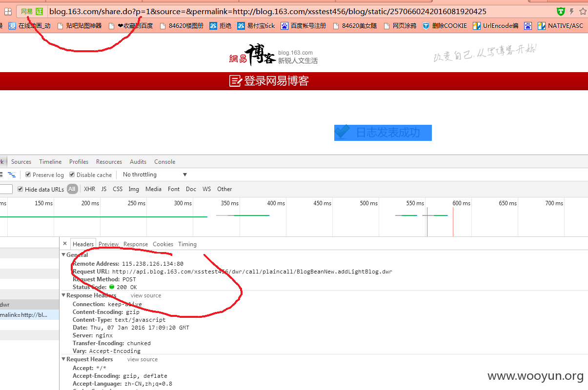Click the Remote Address value 115.238.126.134:80

click(153, 264)
